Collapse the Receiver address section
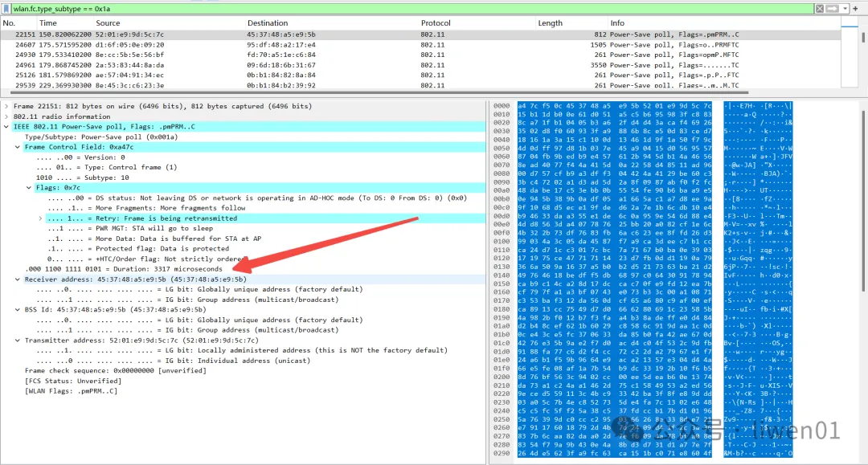 (18, 279)
